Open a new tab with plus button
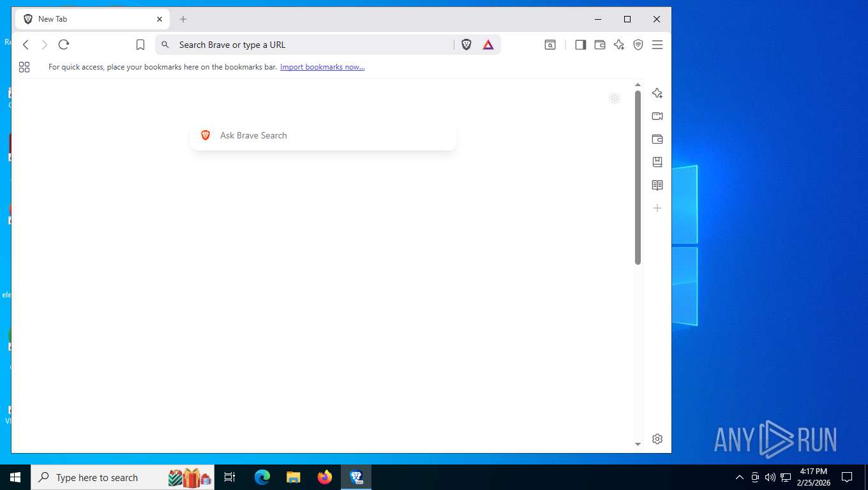868x490 pixels. [x=183, y=19]
